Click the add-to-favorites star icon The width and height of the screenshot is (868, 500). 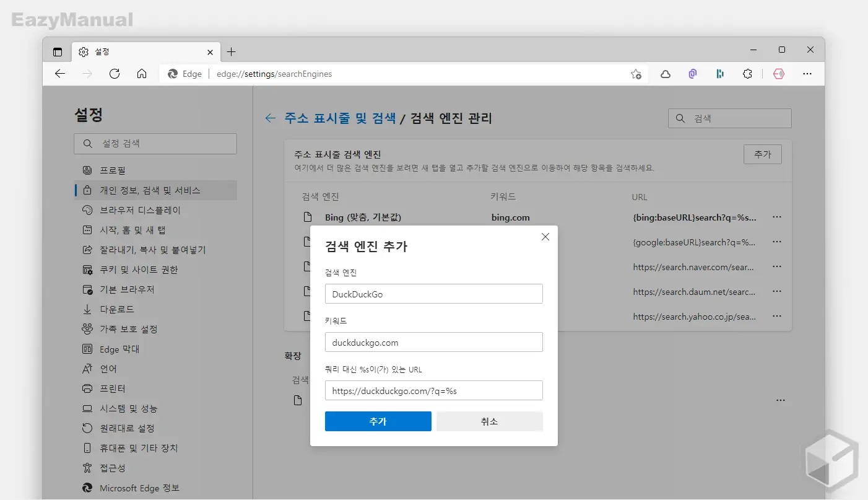pyautogui.click(x=636, y=74)
